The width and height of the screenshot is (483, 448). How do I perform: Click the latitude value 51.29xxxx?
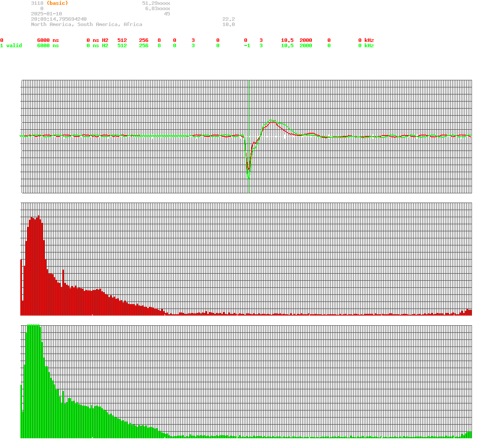tap(156, 3)
